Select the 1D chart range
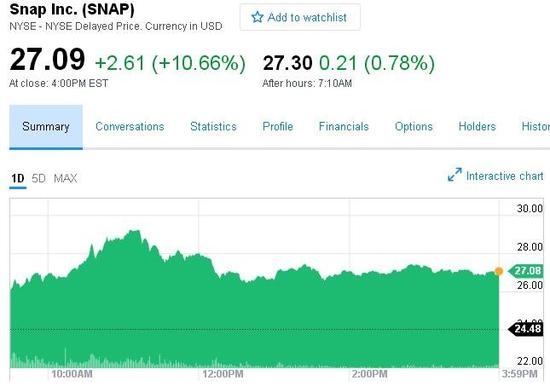Screen dimensions: 550x392 pos(18,178)
